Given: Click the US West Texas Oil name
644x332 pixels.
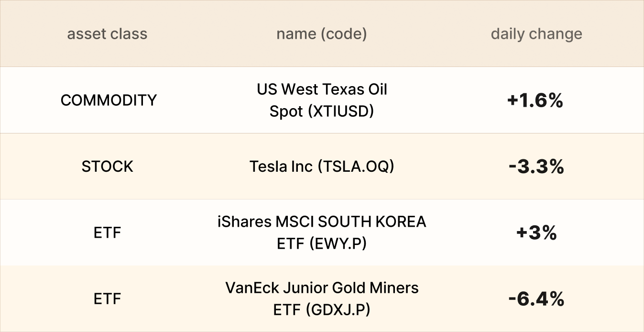Looking at the screenshot, I should tap(322, 89).
